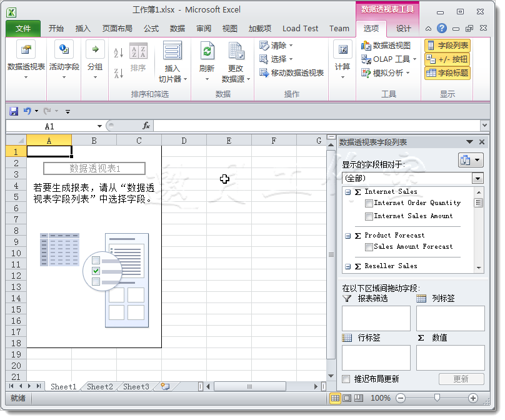Switch to the 公式 (Formulas) tab
Screen dimensions: 505x420
151,29
